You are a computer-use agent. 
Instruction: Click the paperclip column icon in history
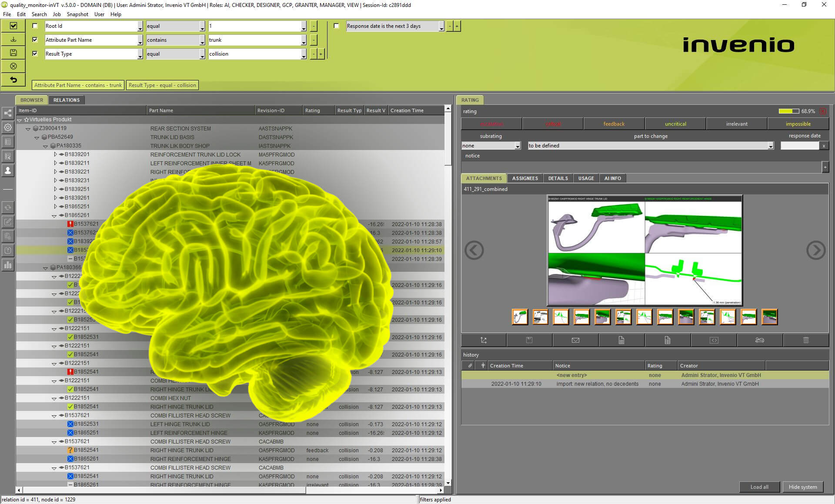tap(470, 366)
